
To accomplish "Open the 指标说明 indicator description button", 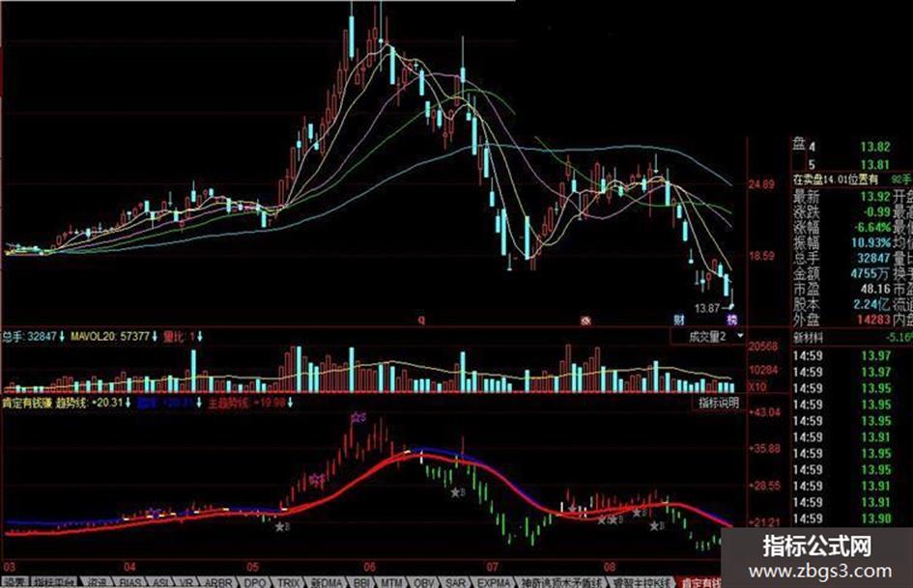I will (x=719, y=403).
